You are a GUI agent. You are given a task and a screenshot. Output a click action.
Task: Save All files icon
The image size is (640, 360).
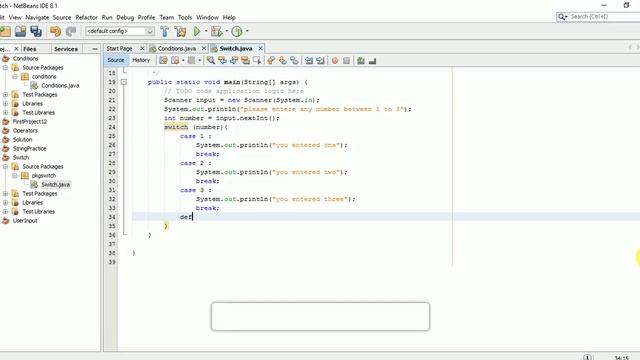(36, 31)
